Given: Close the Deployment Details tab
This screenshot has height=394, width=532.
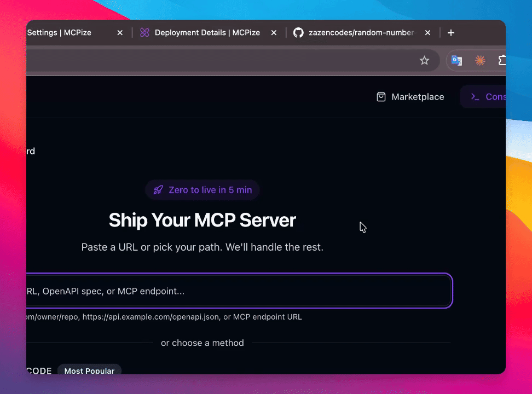Looking at the screenshot, I should 274,33.
